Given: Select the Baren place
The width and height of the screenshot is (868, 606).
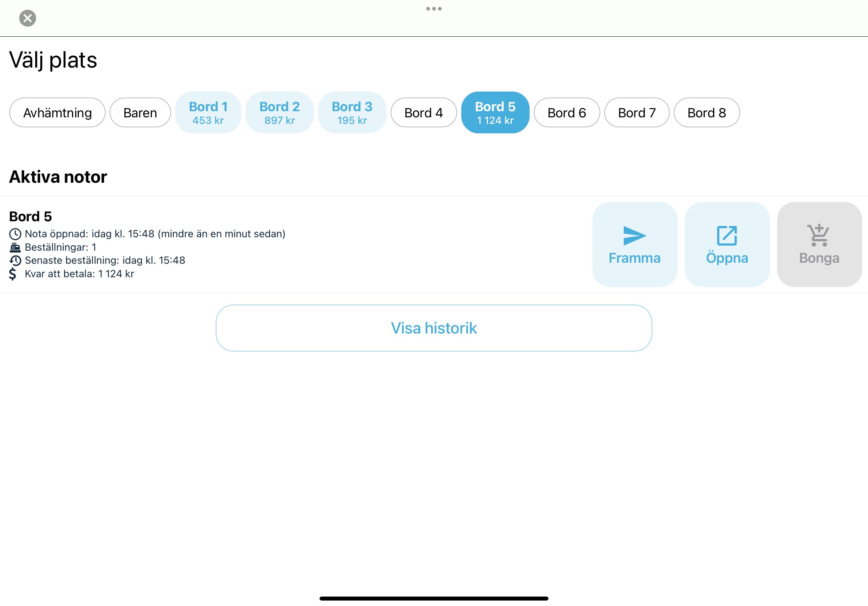Looking at the screenshot, I should point(140,113).
